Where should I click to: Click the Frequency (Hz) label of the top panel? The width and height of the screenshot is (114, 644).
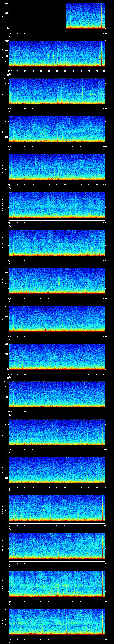(x=3, y=16)
